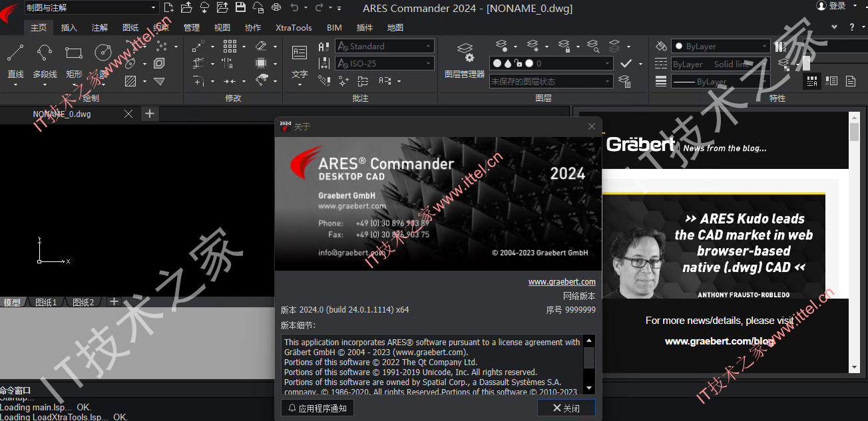Image resolution: width=868 pixels, height=421 pixels.
Task: Switch to the 管理 ribbon tab
Action: point(192,27)
